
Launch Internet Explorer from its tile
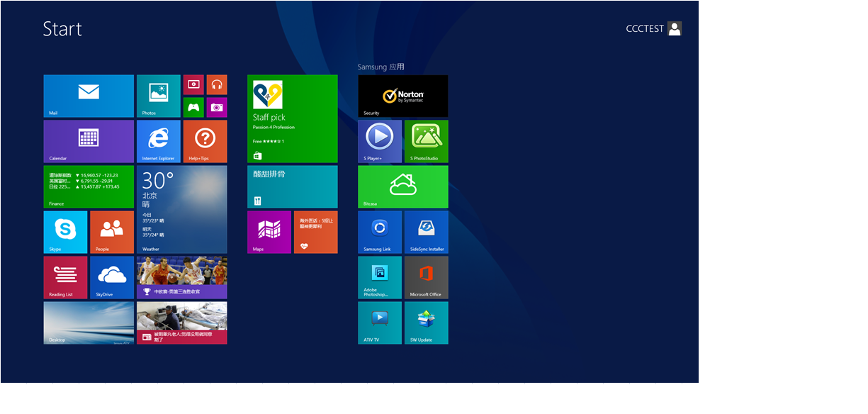158,141
